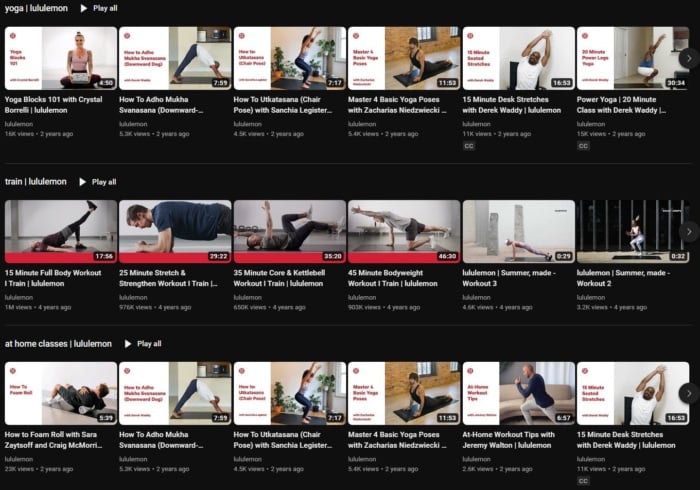700x490 pixels.
Task: Click the 5:39 duration badge on How to Foam Roll
Action: [x=106, y=418]
